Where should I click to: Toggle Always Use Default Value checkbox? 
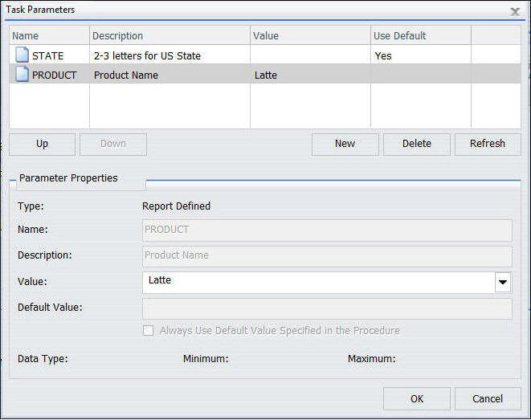[x=148, y=330]
